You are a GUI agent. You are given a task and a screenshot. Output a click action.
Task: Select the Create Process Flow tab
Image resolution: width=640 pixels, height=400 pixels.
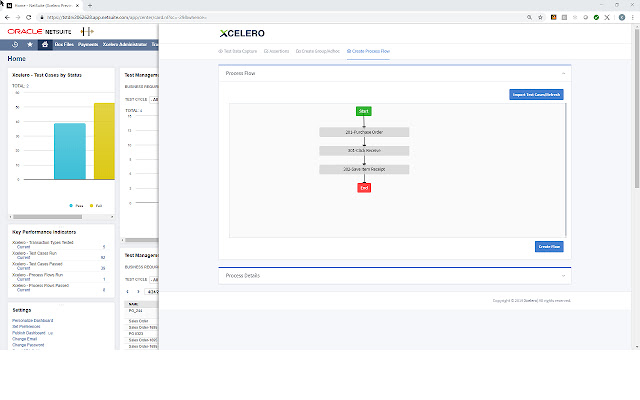(368, 51)
